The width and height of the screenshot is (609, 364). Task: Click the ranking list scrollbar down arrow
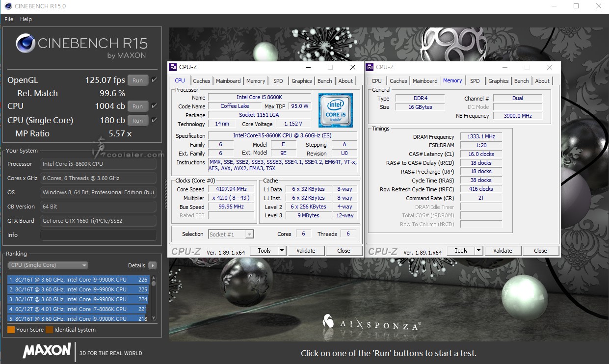click(x=154, y=318)
